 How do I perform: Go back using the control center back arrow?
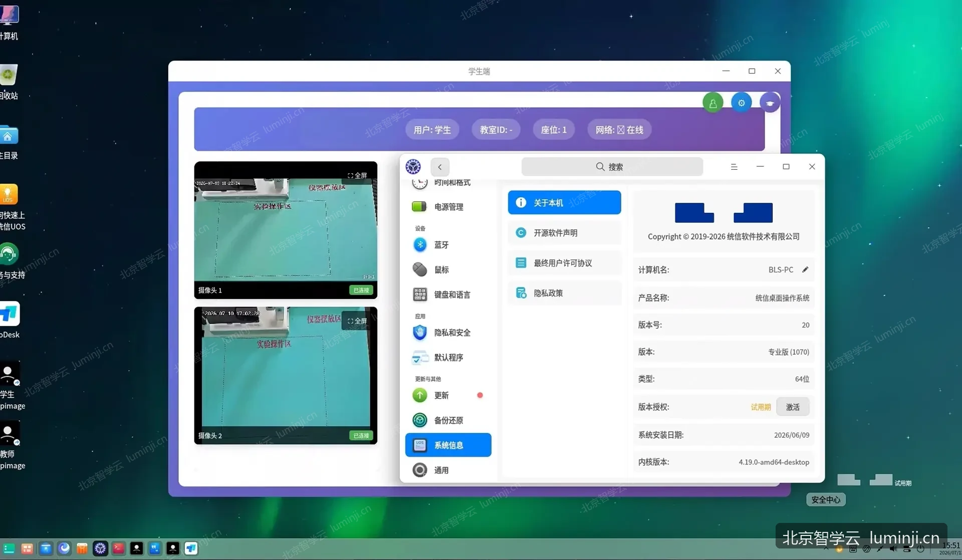[x=439, y=167]
